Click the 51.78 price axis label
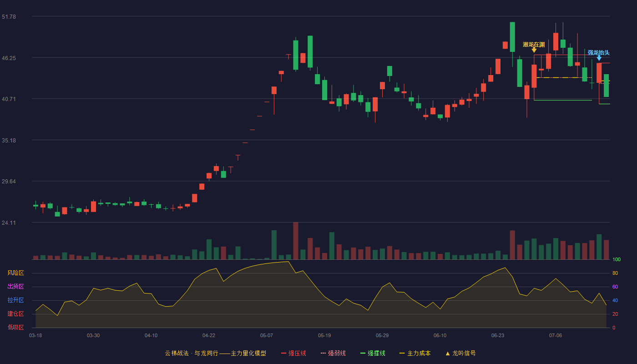 [x=9, y=17]
